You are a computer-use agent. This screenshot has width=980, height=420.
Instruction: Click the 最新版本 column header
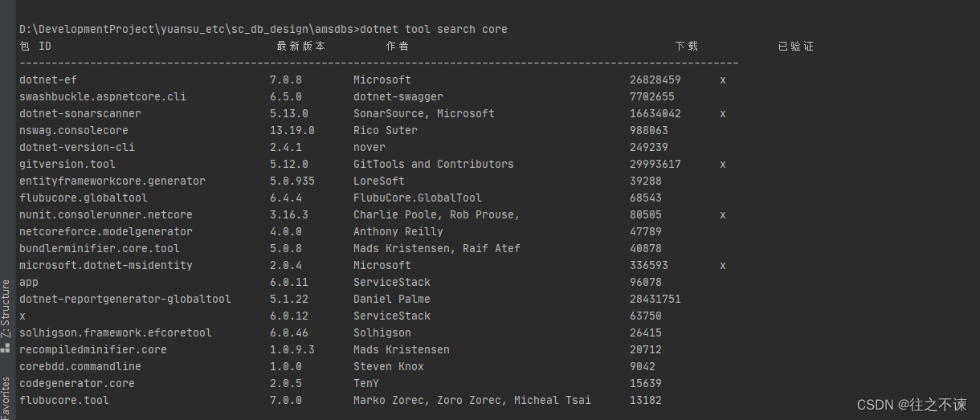coord(301,47)
